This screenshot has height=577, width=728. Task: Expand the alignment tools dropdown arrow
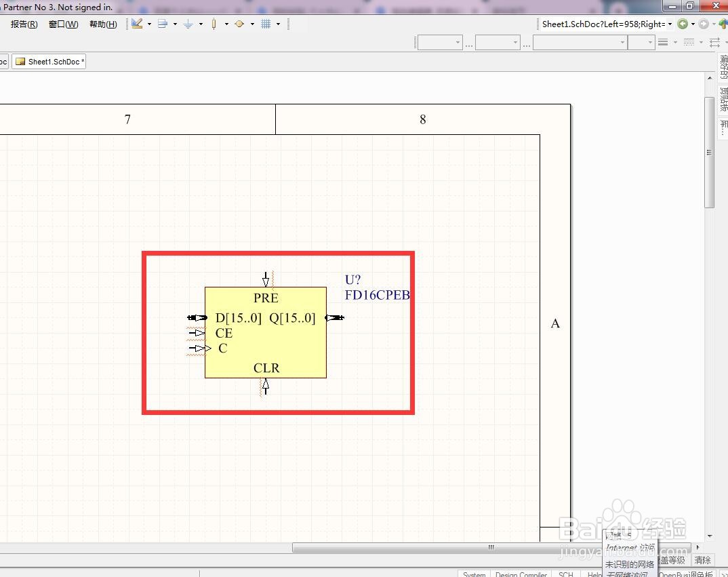(x=175, y=24)
